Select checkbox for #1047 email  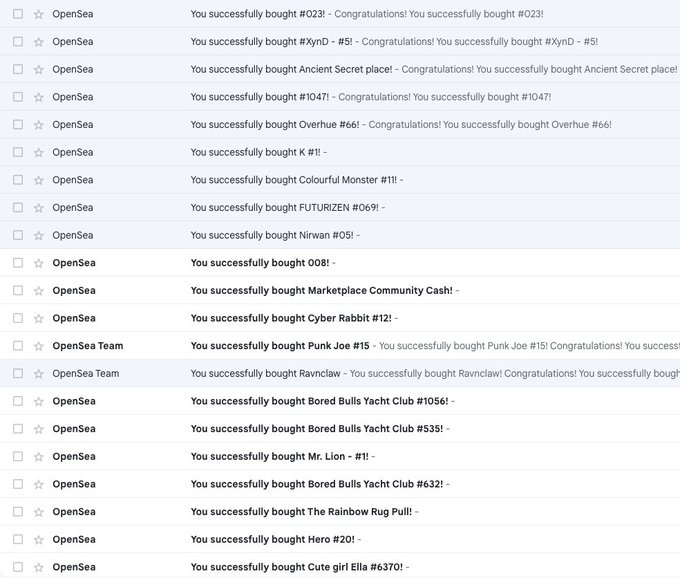[18, 97]
